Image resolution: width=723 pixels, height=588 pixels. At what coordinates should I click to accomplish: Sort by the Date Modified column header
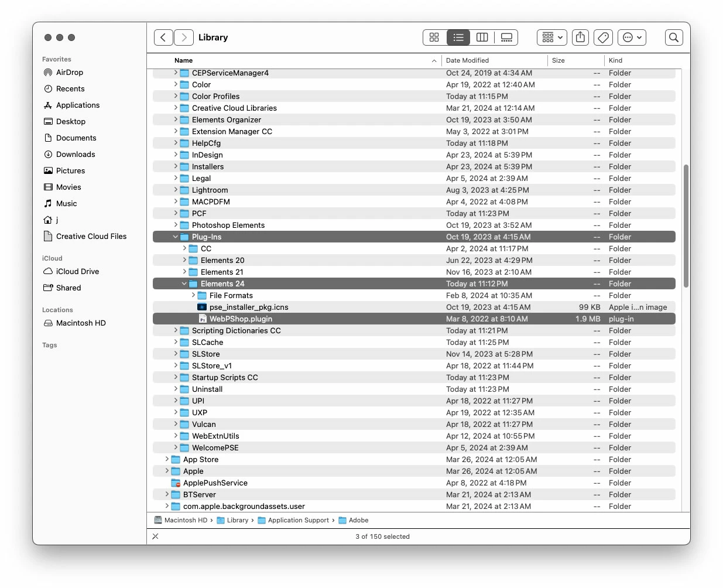click(x=467, y=60)
